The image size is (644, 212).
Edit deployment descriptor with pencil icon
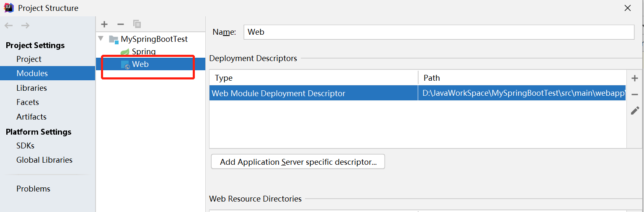click(635, 110)
